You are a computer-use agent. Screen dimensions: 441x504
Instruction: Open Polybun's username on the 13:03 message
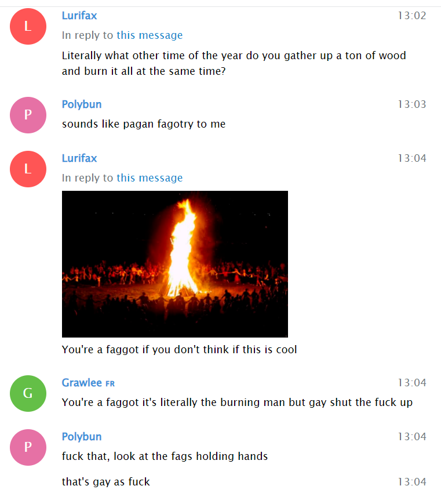pos(82,104)
